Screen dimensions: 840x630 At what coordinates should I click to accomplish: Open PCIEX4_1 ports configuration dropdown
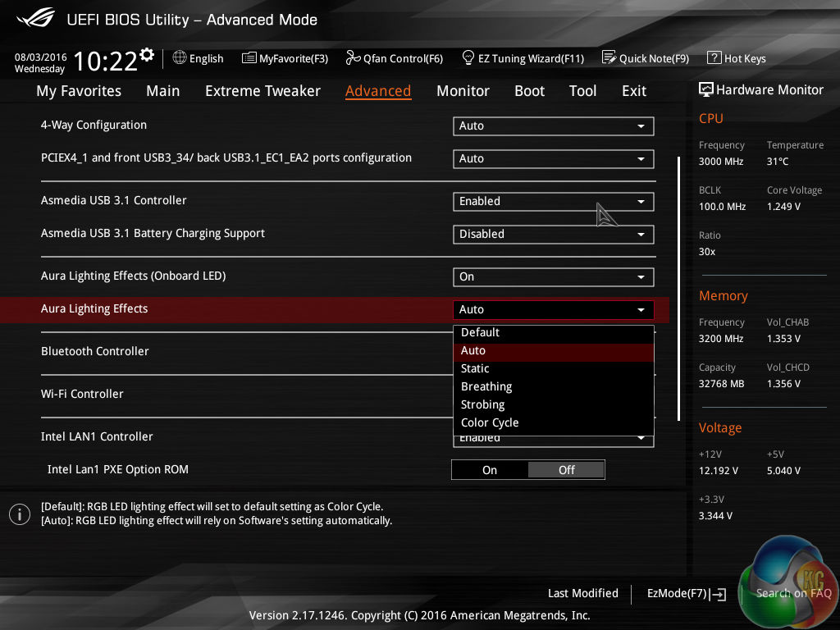[x=554, y=158]
